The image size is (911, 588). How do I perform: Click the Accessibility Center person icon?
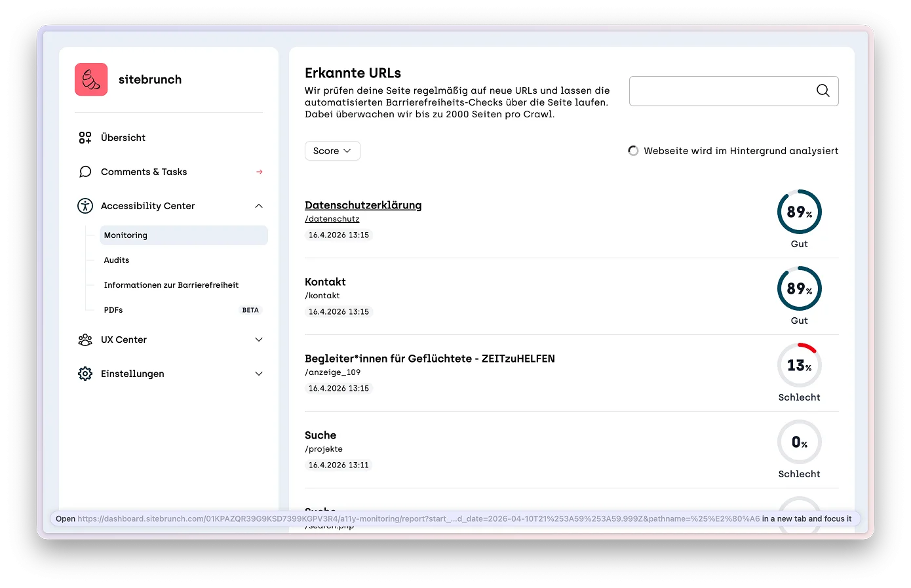pyautogui.click(x=85, y=205)
